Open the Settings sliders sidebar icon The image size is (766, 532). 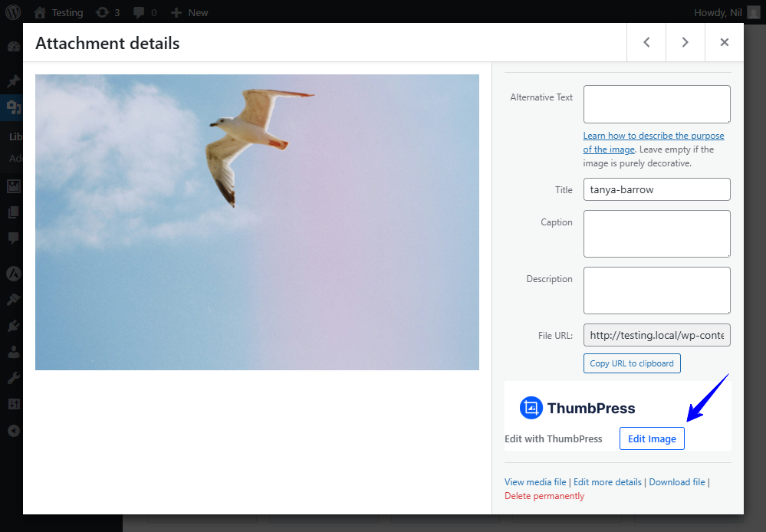click(14, 404)
